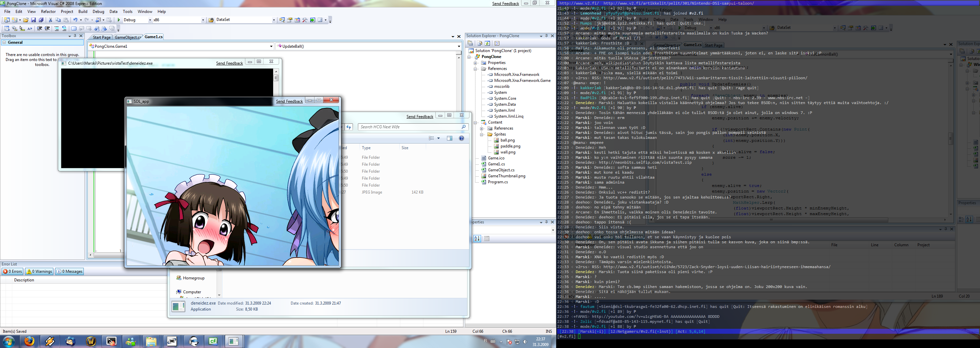Click the Cut scissors icon

pyautogui.click(x=50, y=20)
